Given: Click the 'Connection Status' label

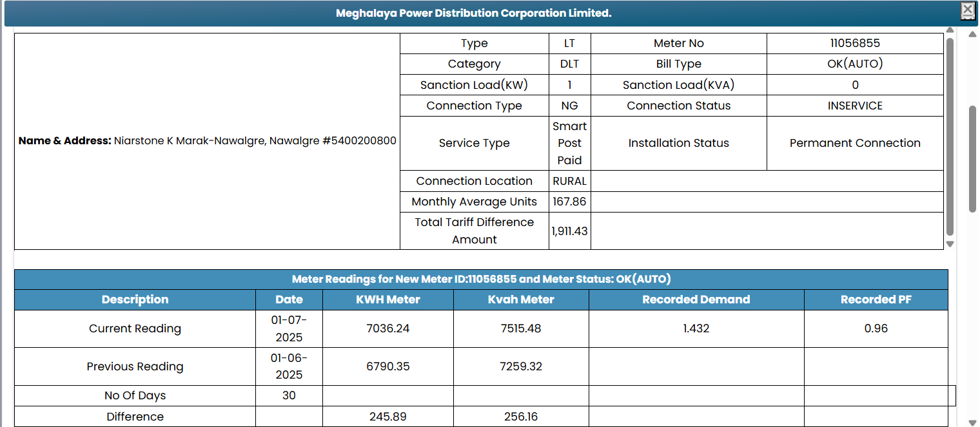Looking at the screenshot, I should click(x=679, y=106).
